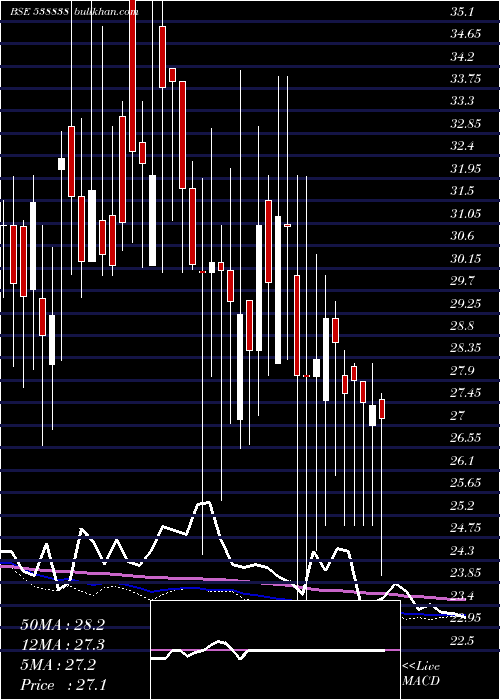Pick the 26.1 axis value
The width and height of the screenshot is (500, 700).
(462, 461)
